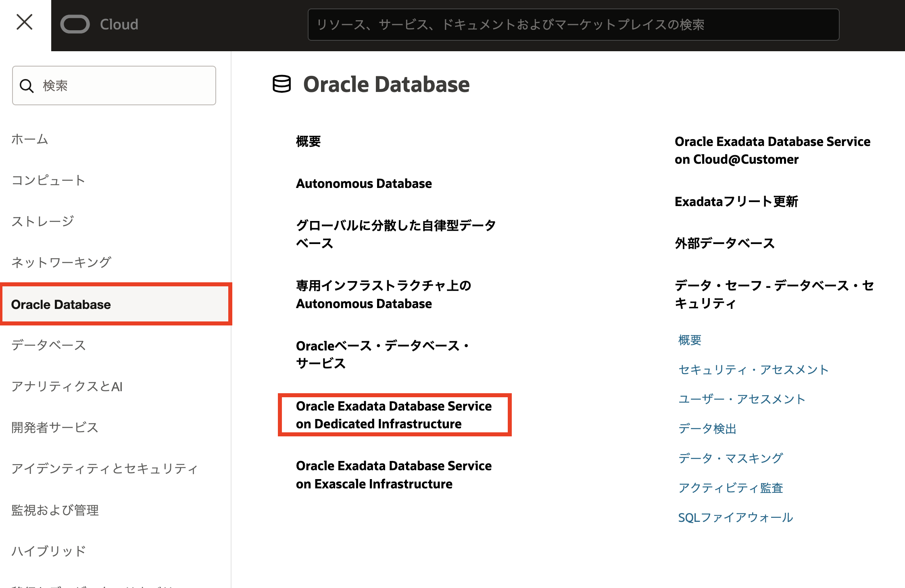Open the コンピュート menu category

click(x=48, y=180)
